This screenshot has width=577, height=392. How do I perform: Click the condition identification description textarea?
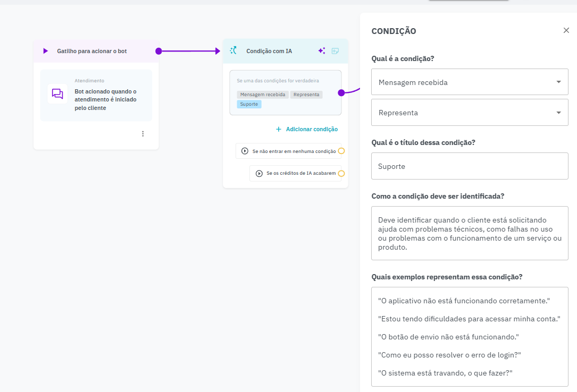(x=470, y=233)
